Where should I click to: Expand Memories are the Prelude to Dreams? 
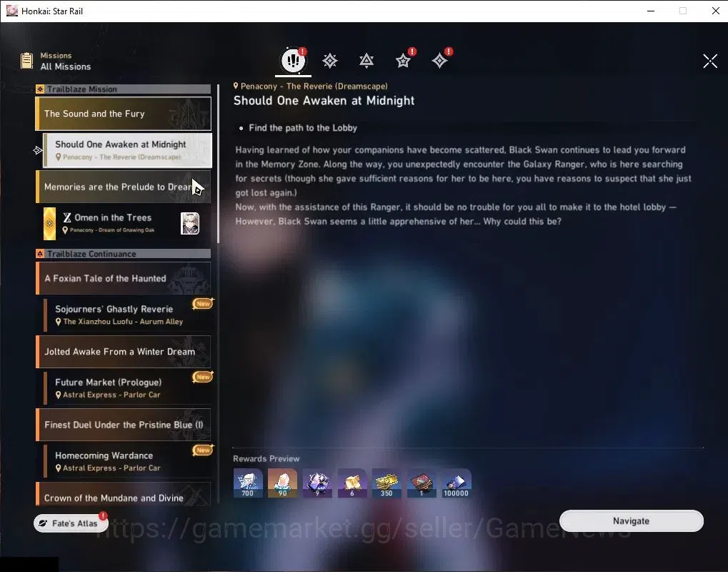click(124, 187)
